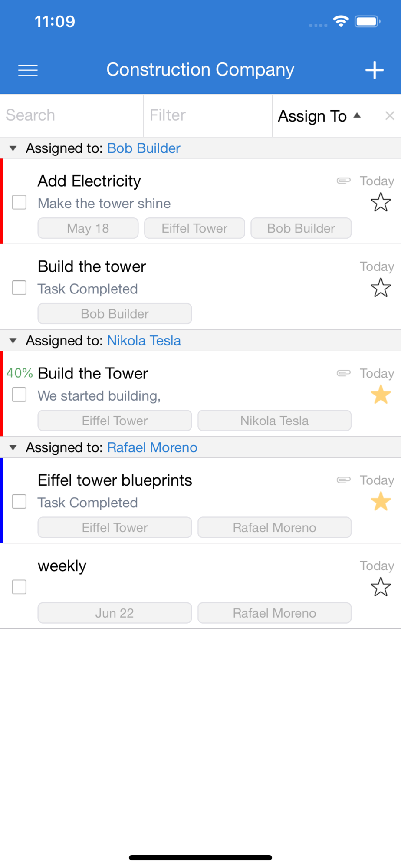Viewport: 401px width, 868px height.
Task: Open the hamburger menu
Action: click(28, 70)
